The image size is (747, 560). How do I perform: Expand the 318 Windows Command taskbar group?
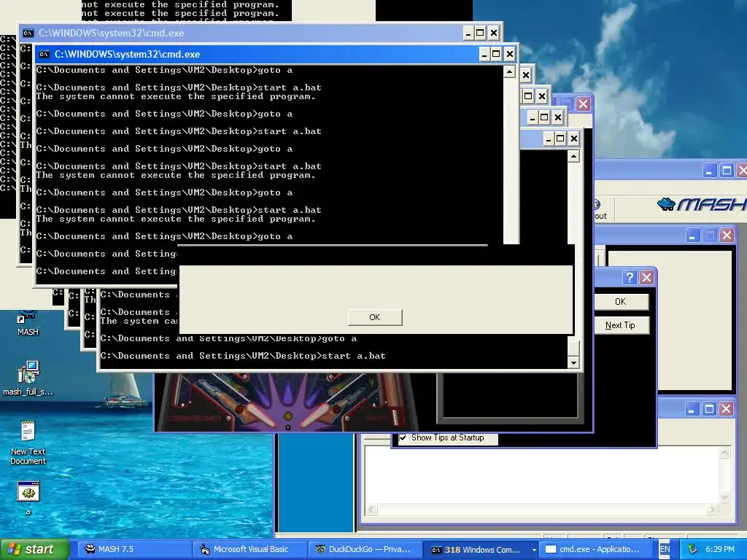(481, 550)
